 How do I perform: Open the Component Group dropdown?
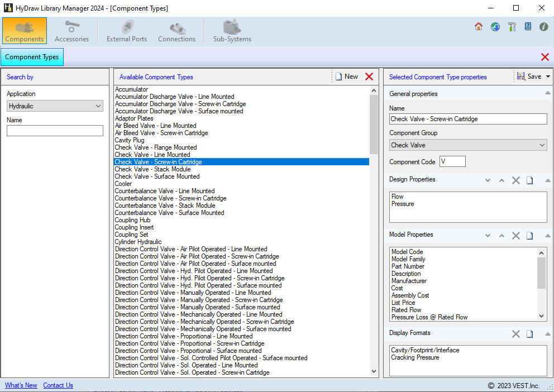point(468,145)
